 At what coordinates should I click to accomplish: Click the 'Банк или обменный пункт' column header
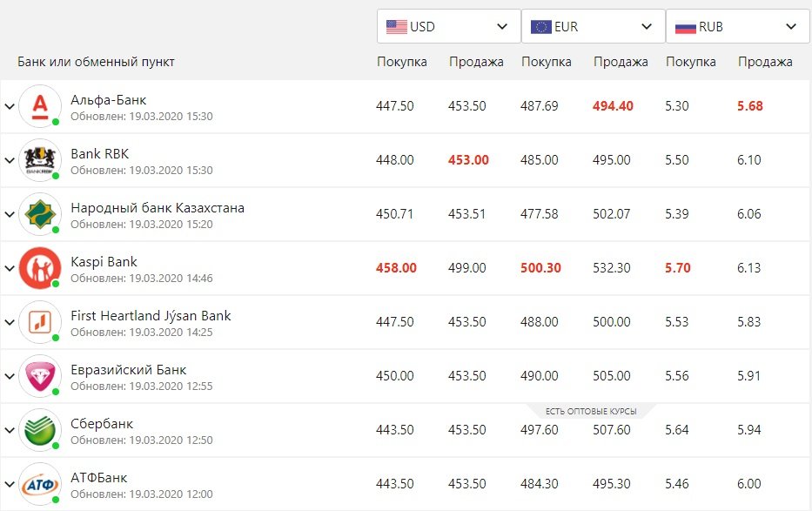[x=96, y=62]
